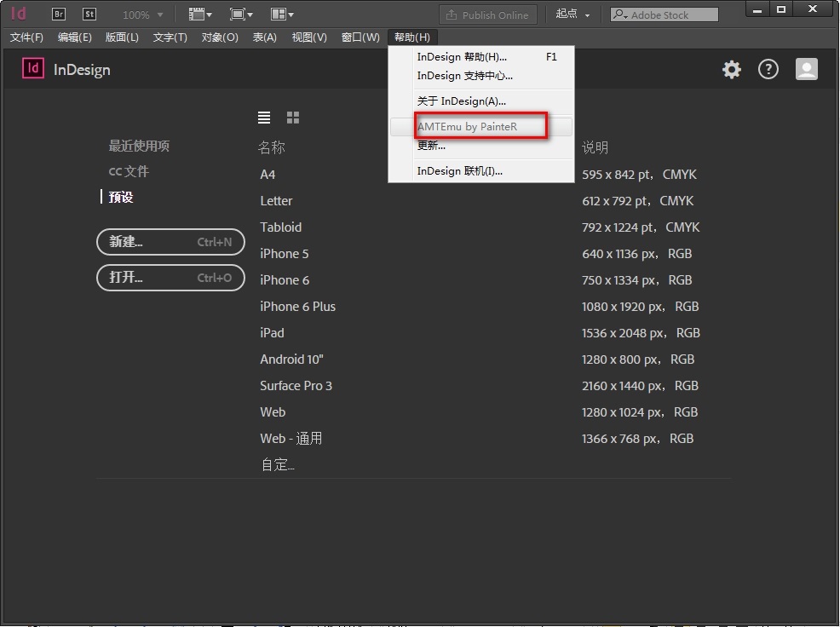This screenshot has height=627, width=840.
Task: Switch preset display to list view
Action: tap(264, 117)
